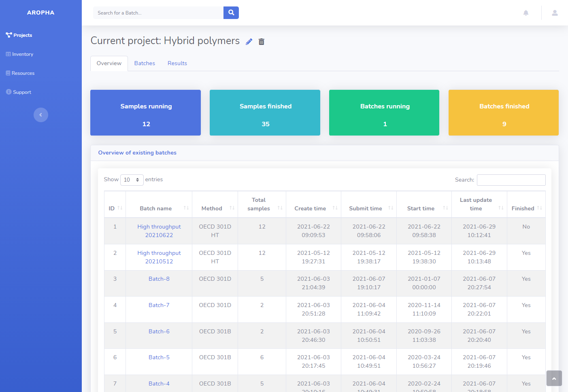Delete the project using the trash icon
The width and height of the screenshot is (568, 392).
[x=261, y=42]
